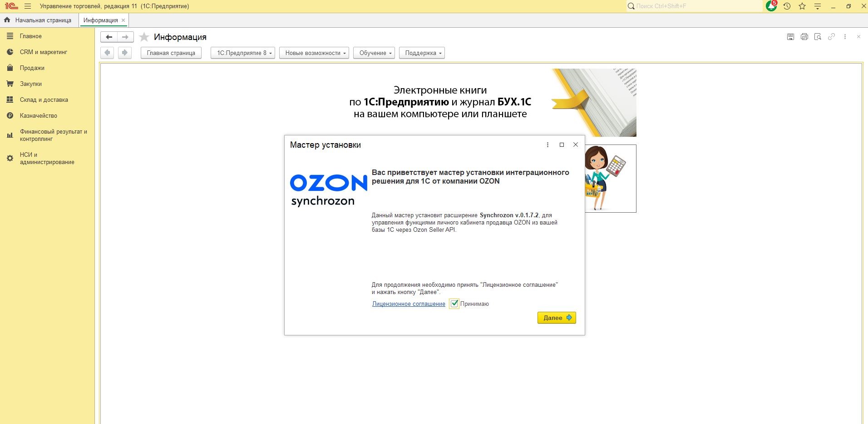This screenshot has width=868, height=424.
Task: Open the history clock icon
Action: [787, 6]
